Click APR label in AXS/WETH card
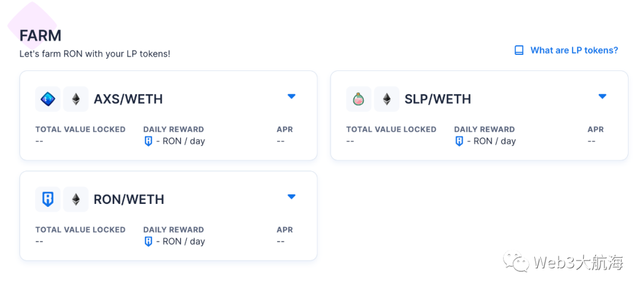This screenshot has height=291, width=644. point(284,129)
